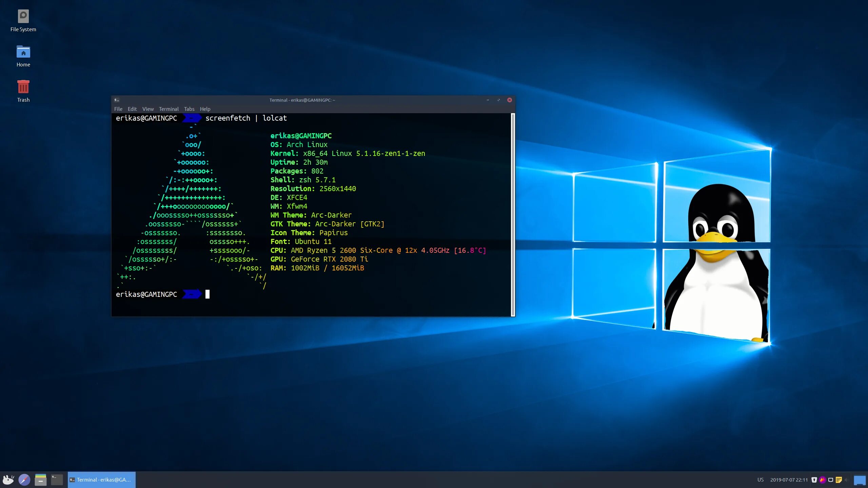This screenshot has height=488, width=868.
Task: Open the Terminal application menu
Action: point(169,109)
